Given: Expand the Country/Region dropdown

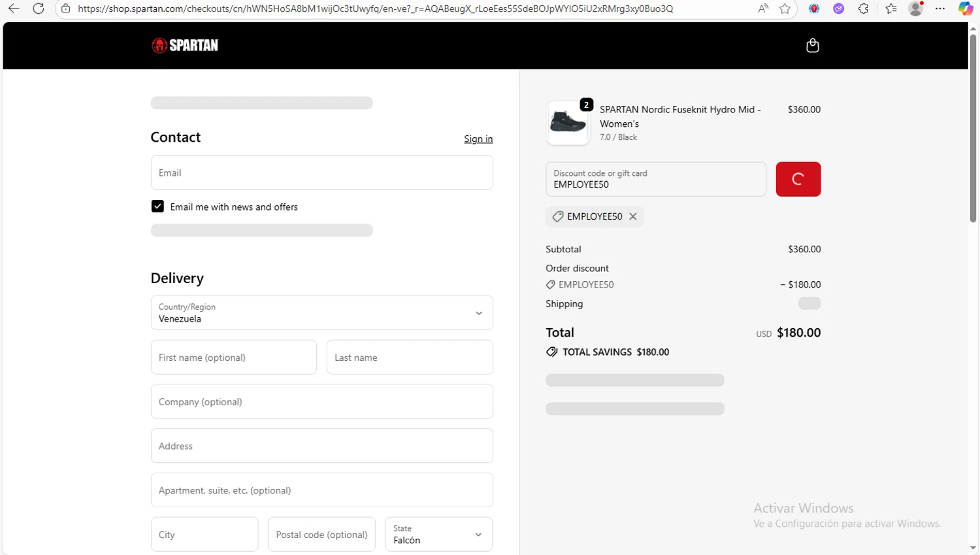Looking at the screenshot, I should [321, 313].
